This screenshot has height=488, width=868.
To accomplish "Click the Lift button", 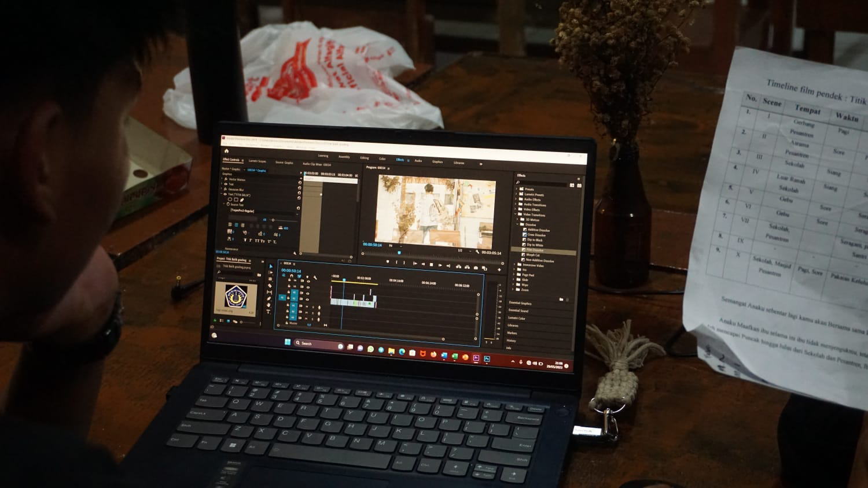I will tap(459, 267).
